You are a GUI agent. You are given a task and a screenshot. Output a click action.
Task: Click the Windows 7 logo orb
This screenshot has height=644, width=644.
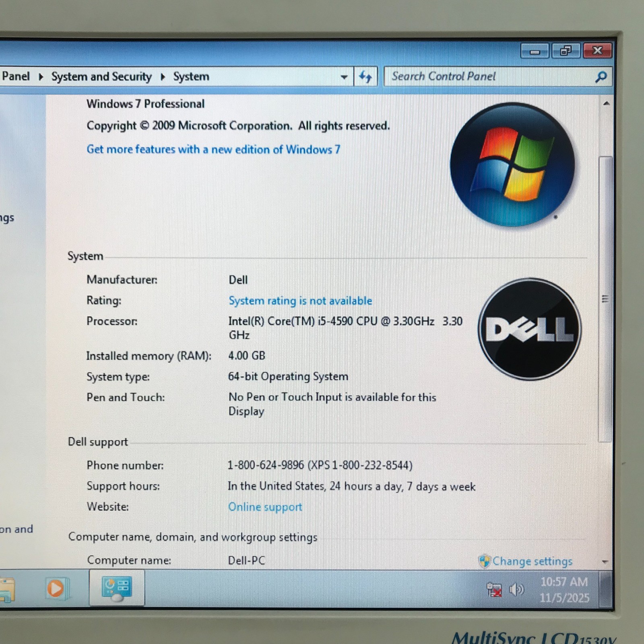click(x=512, y=165)
